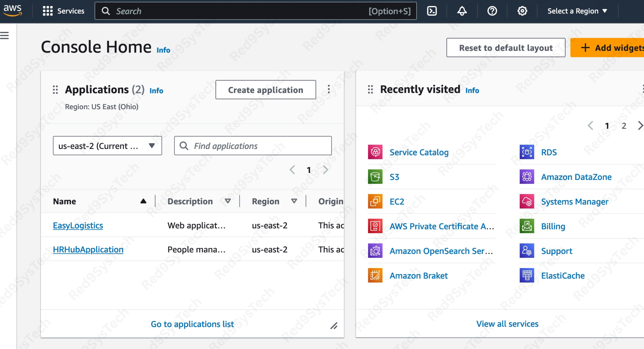Open Console Home Info link
This screenshot has height=349, width=644.
point(163,50)
